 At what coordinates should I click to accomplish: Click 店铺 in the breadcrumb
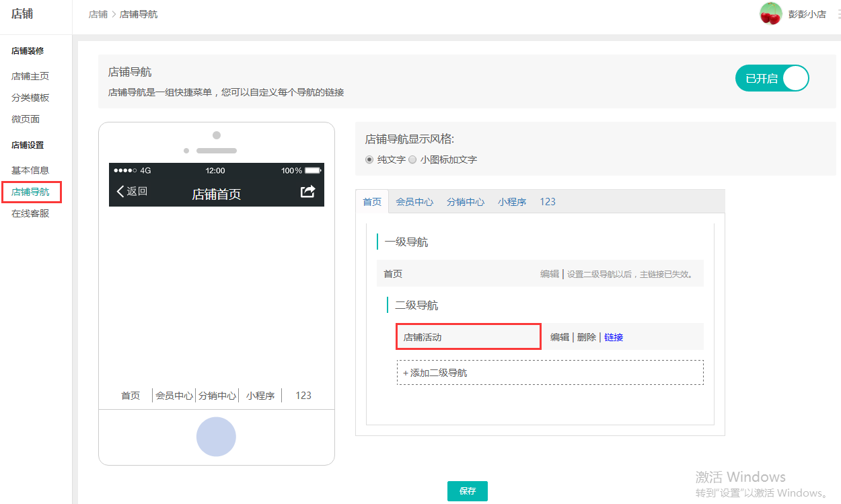point(98,14)
